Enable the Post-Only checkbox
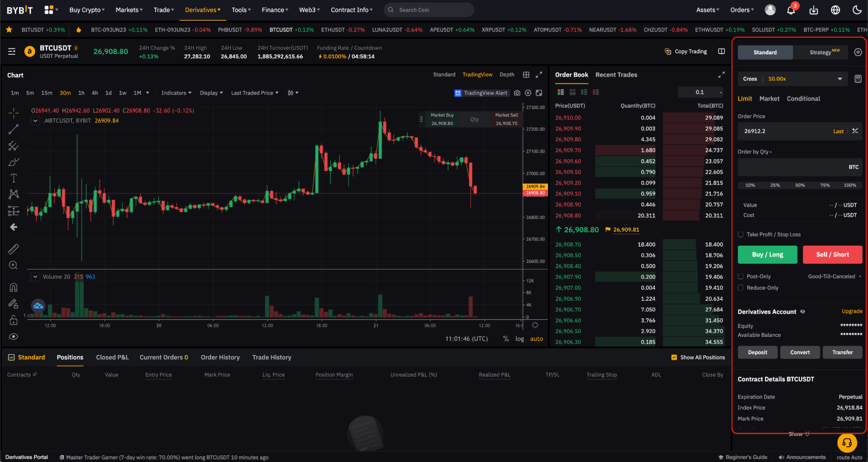 click(741, 276)
